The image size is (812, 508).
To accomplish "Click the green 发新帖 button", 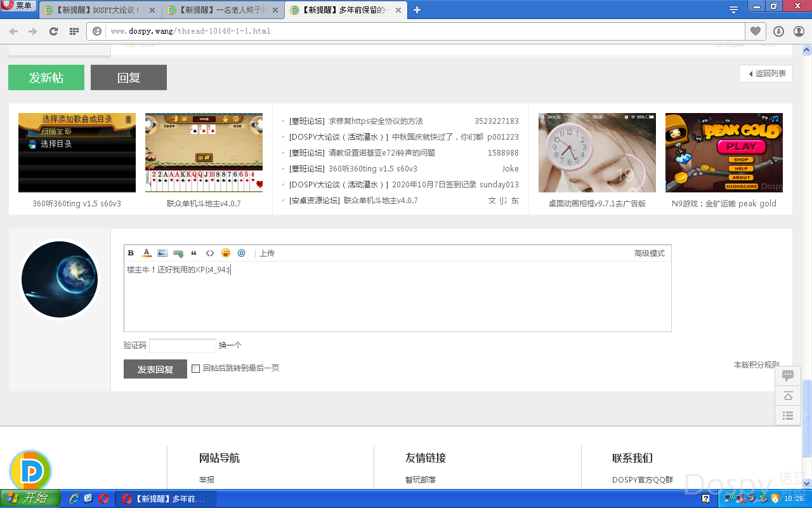I will [46, 77].
